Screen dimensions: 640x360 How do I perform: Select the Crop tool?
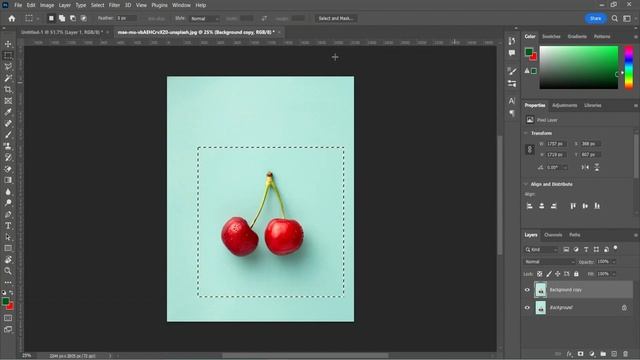pyautogui.click(x=8, y=89)
